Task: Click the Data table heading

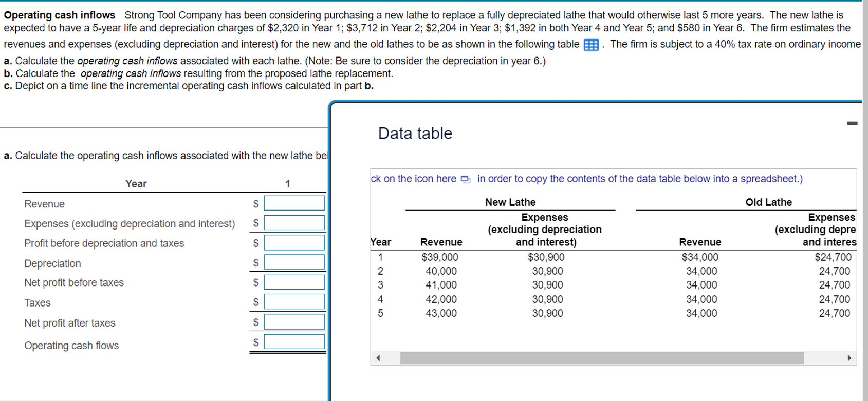Action: pyautogui.click(x=415, y=133)
